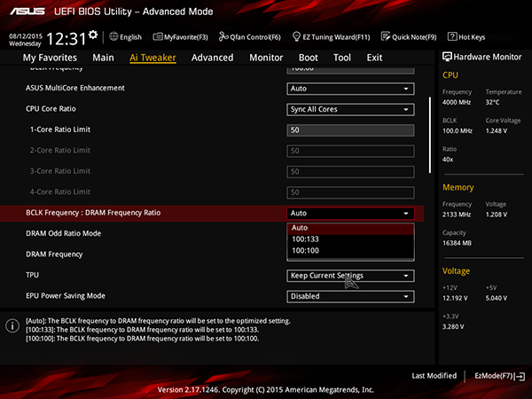Image resolution: width=532 pixels, height=399 pixels.
Task: Go to the Monitor tab
Action: 266,58
